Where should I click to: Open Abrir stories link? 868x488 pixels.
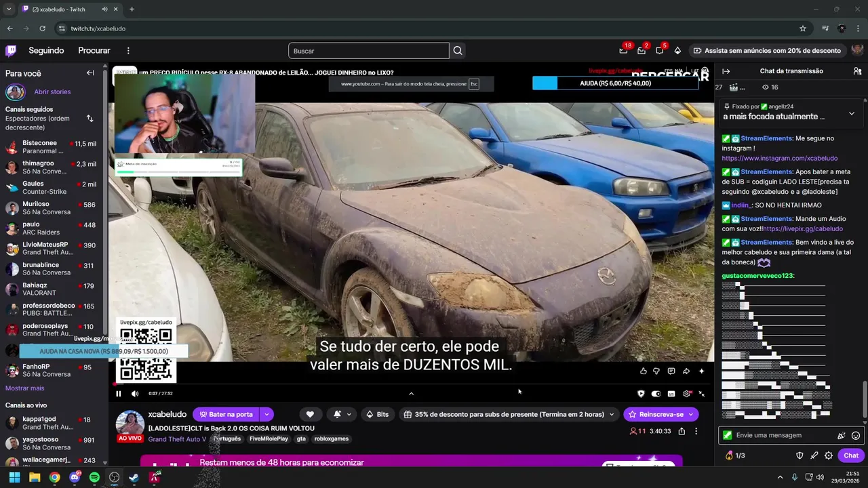(x=52, y=92)
